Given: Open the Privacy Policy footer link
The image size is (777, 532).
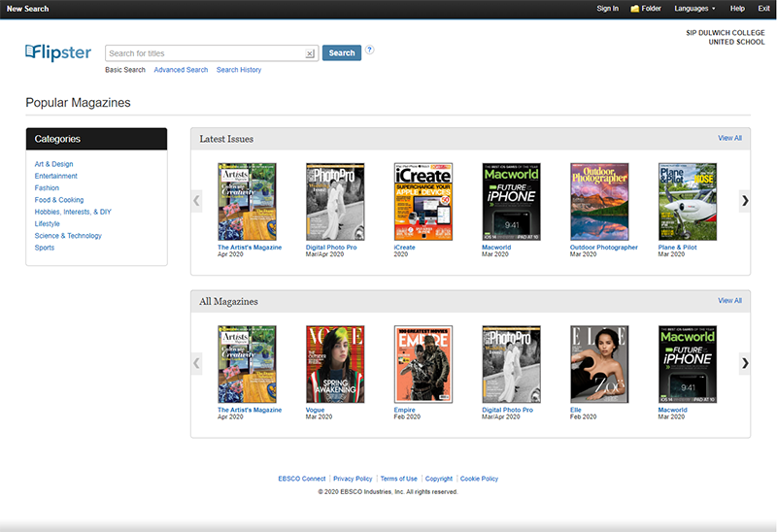Looking at the screenshot, I should tap(353, 479).
